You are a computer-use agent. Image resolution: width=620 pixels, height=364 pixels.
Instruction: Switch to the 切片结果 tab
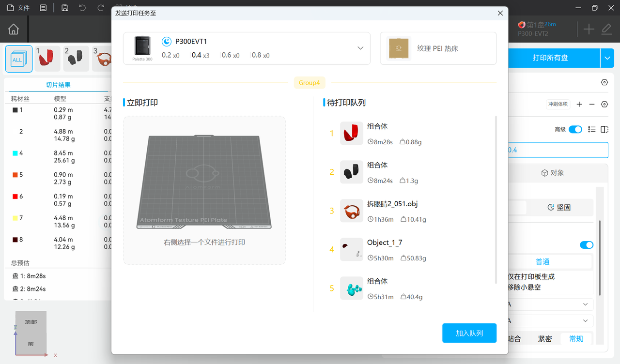(x=58, y=85)
